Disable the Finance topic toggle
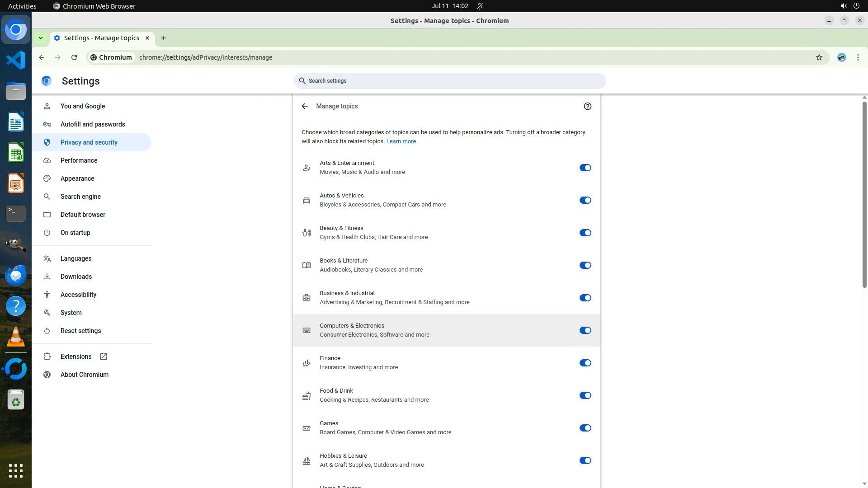 coord(585,363)
